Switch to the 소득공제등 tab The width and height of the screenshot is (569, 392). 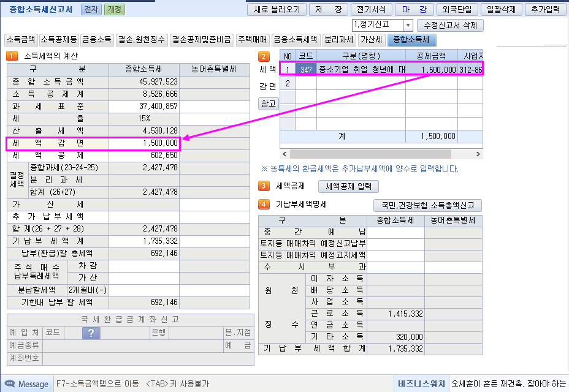pos(59,40)
